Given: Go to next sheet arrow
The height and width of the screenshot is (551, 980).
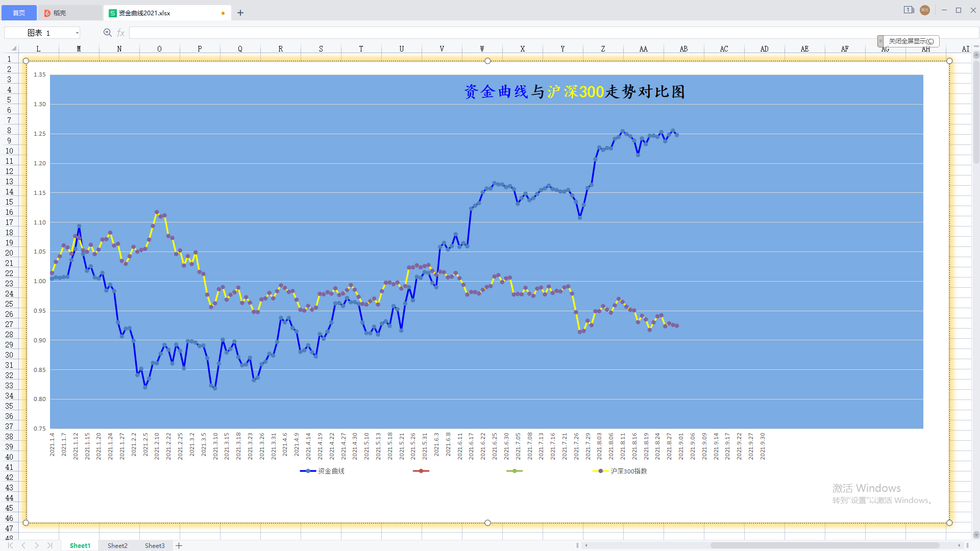Looking at the screenshot, I should (x=37, y=545).
